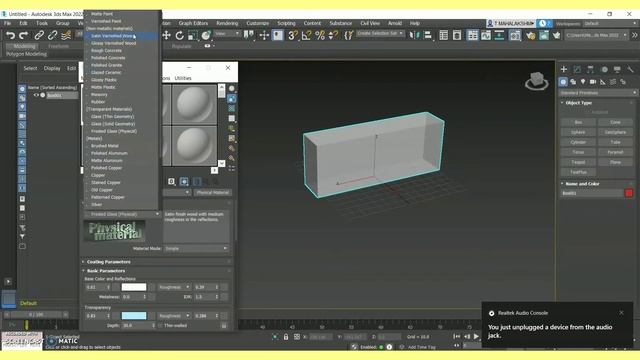Open the Scripting menu

coord(287,23)
